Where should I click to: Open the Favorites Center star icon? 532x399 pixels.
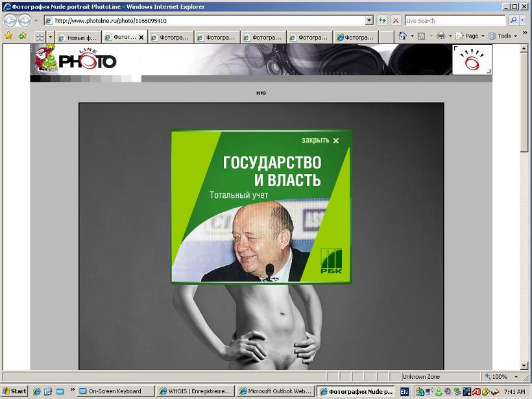pos(8,36)
